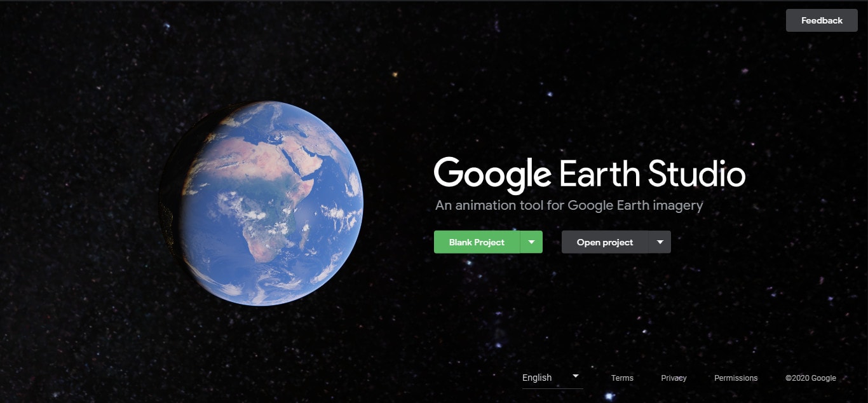Click the Open project button

tap(605, 242)
